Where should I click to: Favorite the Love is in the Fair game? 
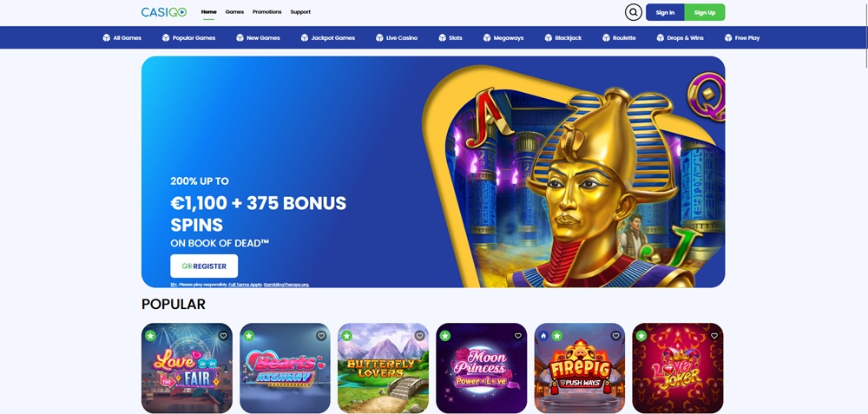coord(223,335)
